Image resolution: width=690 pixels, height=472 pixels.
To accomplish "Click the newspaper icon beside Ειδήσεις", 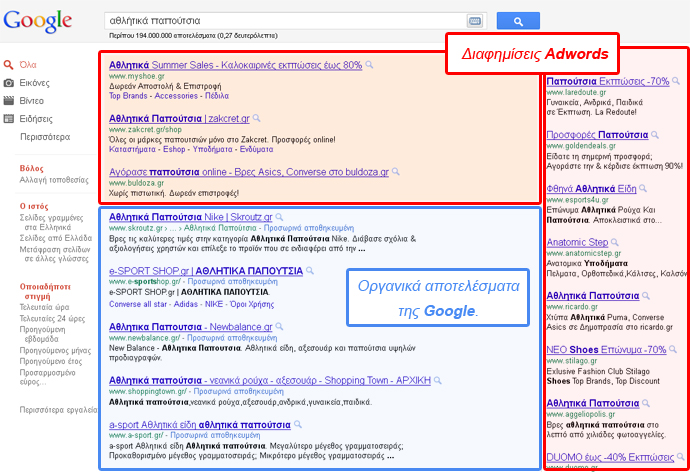I will [8, 119].
